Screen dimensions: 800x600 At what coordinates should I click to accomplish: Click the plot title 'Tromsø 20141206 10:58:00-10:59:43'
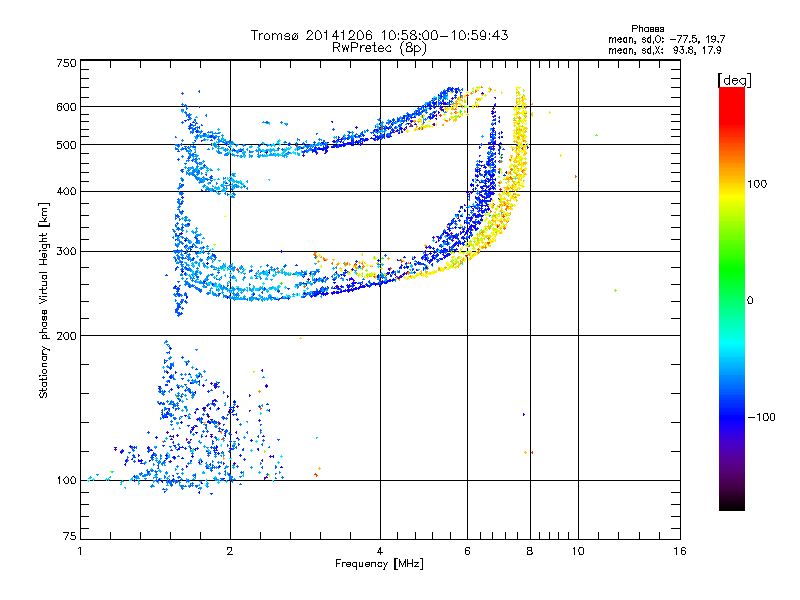click(380, 35)
